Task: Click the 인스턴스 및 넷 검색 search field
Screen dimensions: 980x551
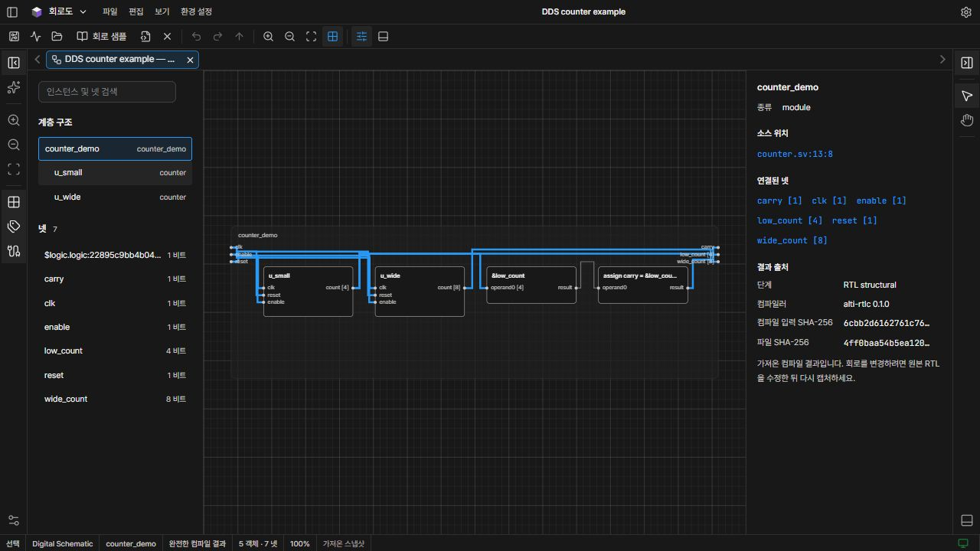Action: click(107, 92)
